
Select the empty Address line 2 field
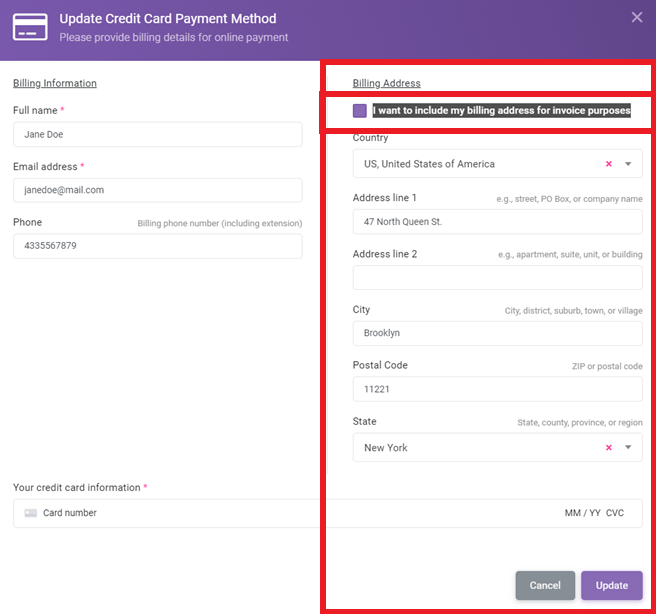[x=497, y=278]
